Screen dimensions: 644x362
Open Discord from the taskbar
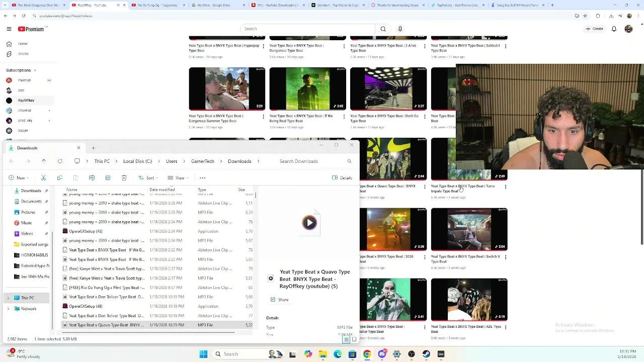tap(382, 354)
